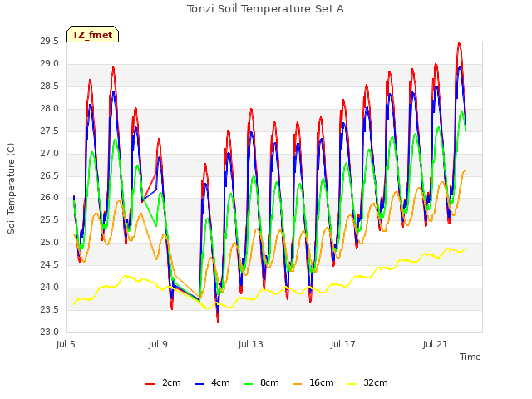Toggle the 16cm legend entry

[313, 382]
